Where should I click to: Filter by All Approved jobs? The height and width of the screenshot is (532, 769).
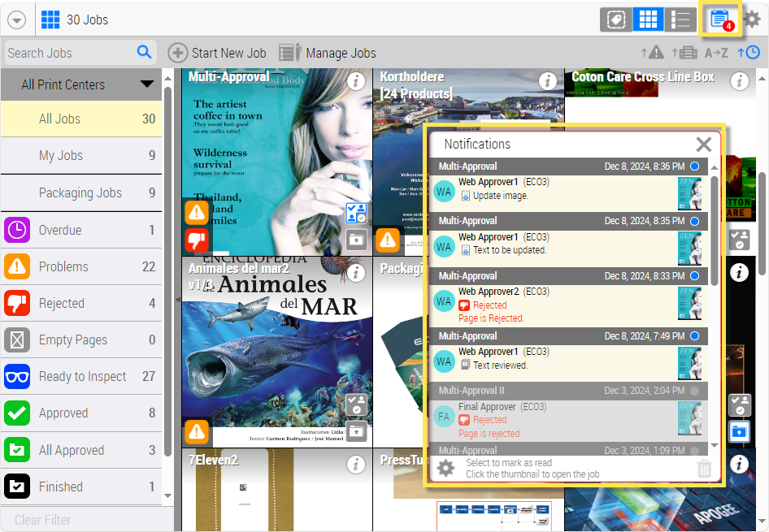(x=81, y=450)
